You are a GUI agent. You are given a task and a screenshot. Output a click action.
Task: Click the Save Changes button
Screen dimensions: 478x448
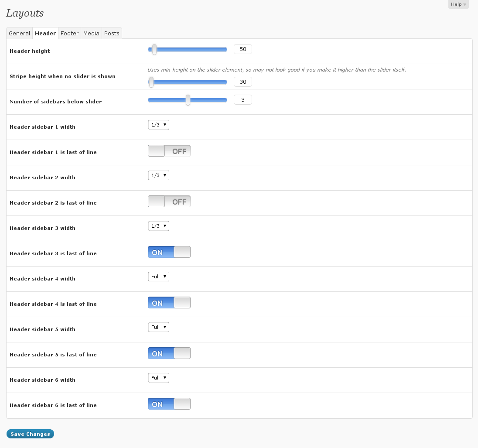[x=30, y=434]
